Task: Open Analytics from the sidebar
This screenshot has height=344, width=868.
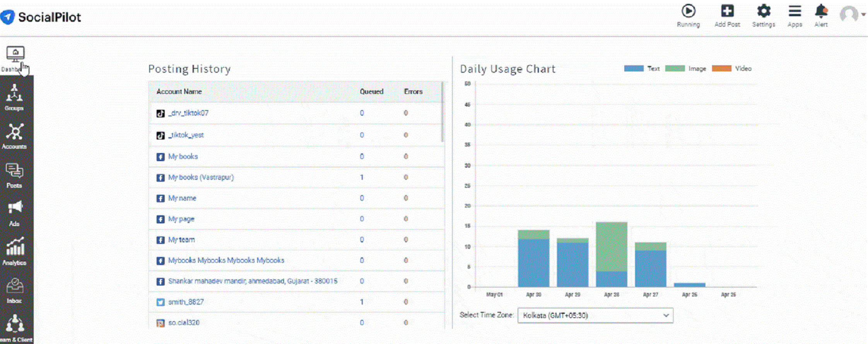Action: pyautogui.click(x=15, y=251)
